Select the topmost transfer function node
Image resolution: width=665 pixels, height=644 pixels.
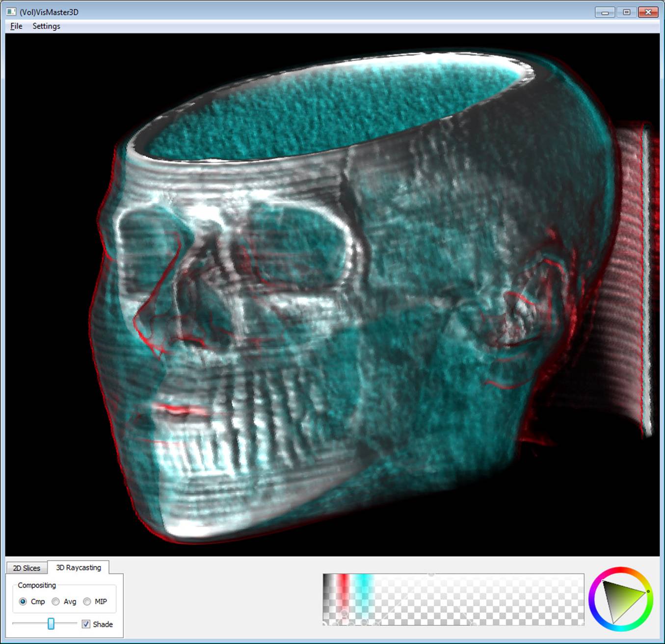coord(430,574)
